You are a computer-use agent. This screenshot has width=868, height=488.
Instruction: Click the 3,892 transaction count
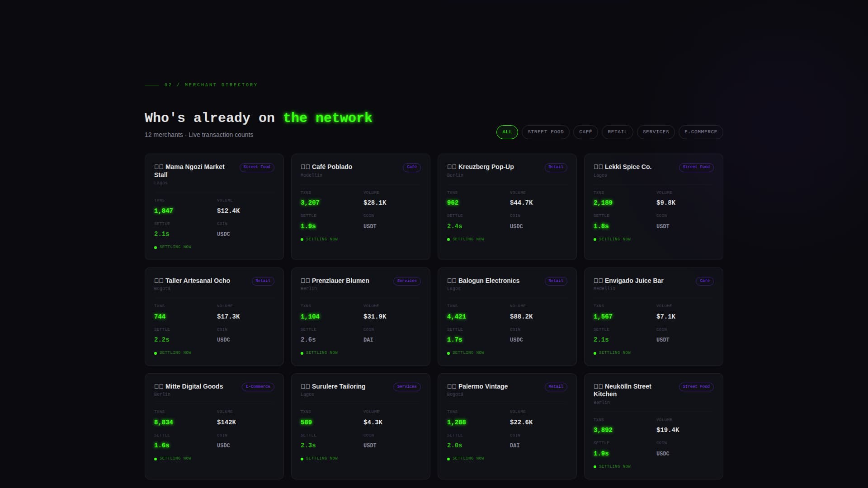pyautogui.click(x=603, y=430)
